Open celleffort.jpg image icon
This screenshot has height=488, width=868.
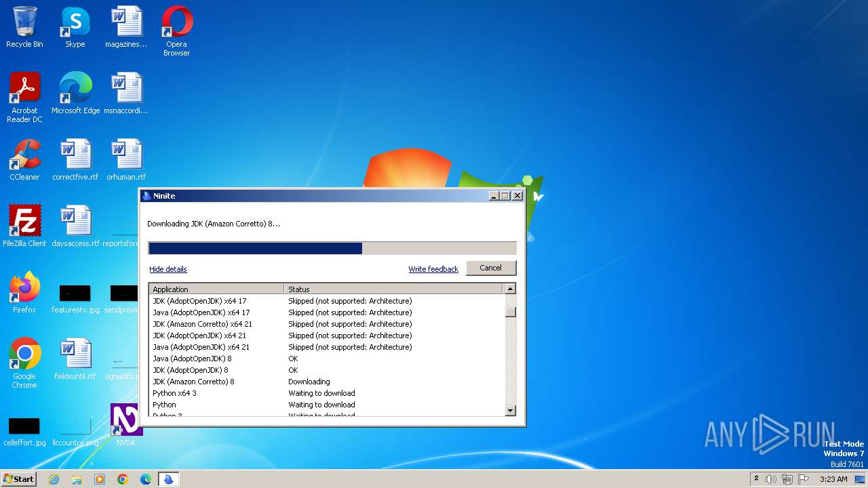click(x=24, y=431)
